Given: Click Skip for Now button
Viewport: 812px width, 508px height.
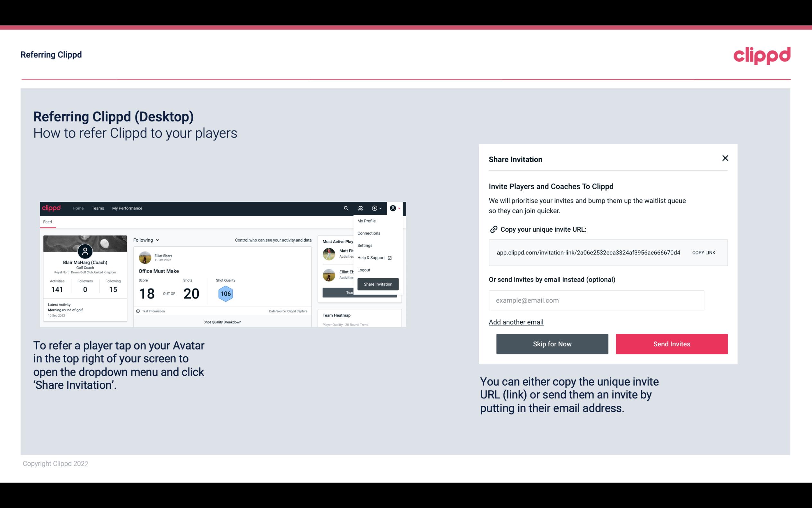Looking at the screenshot, I should coord(552,343).
